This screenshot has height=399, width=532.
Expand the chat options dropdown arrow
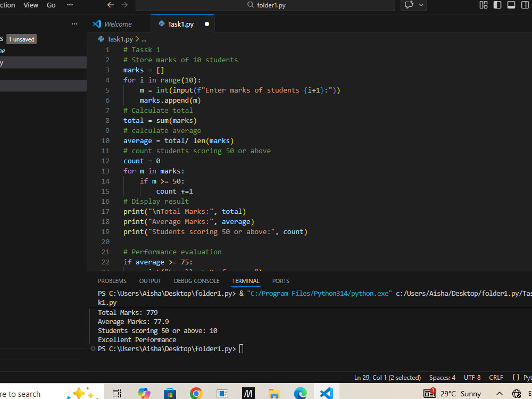click(x=421, y=5)
